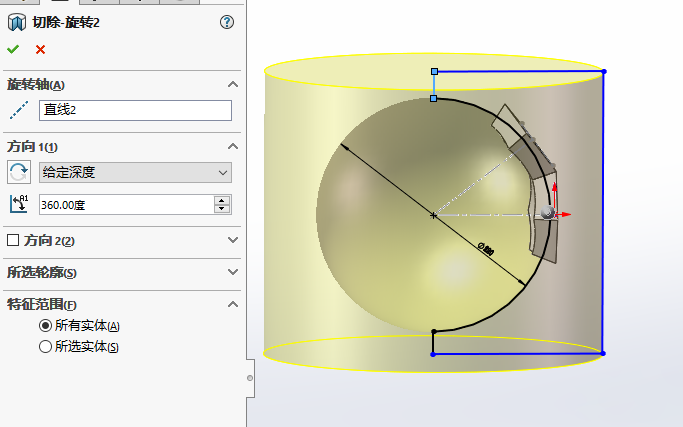The image size is (683, 427).
Task: Enable the 方向2 checkbox
Action: (13, 240)
